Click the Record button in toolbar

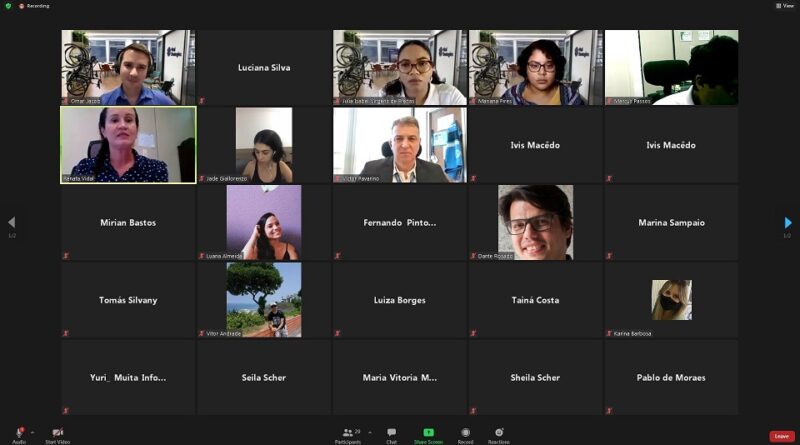click(x=465, y=433)
